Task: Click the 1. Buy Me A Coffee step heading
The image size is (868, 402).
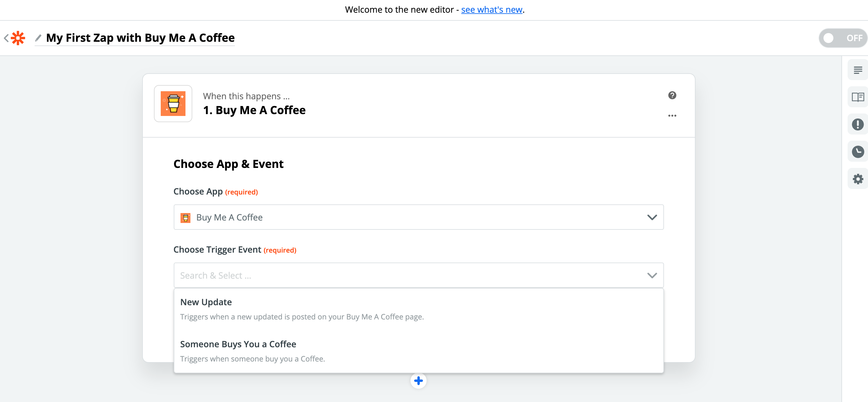Action: click(x=254, y=110)
